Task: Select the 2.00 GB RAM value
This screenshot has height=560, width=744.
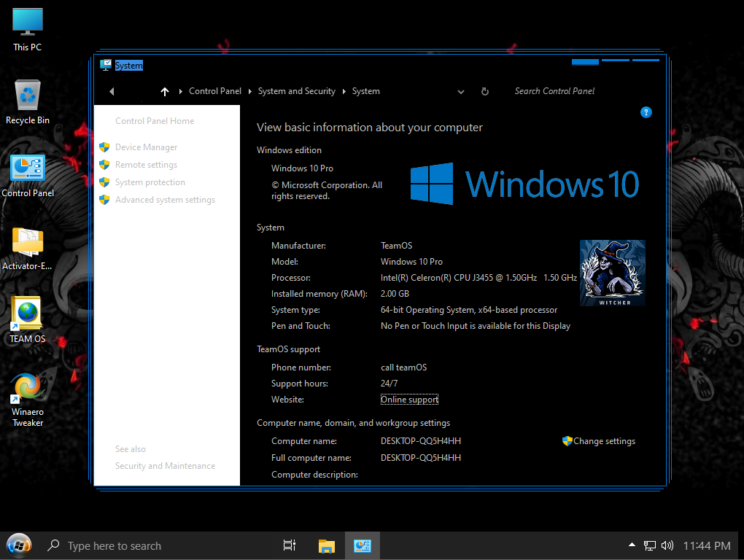Action: coord(395,294)
